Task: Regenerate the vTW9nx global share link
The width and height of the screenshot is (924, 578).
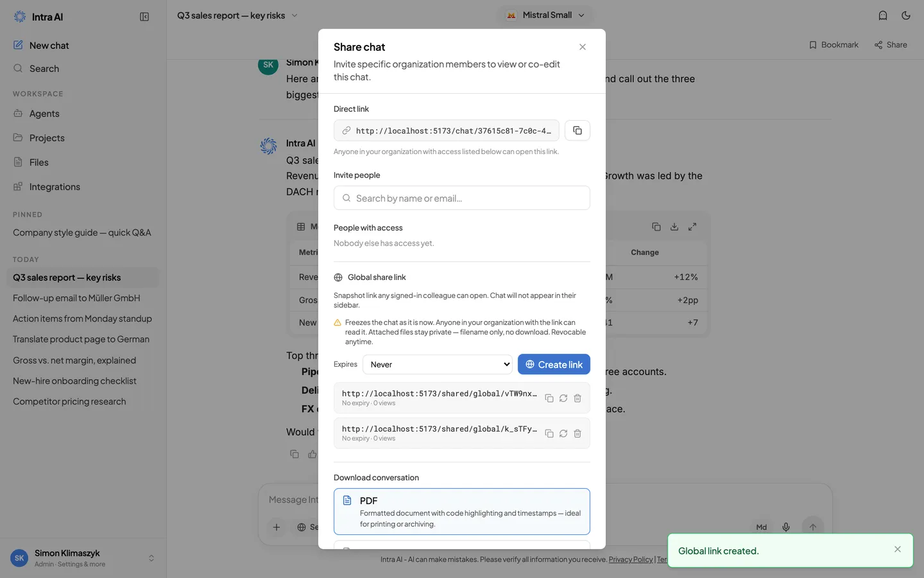Action: click(563, 398)
